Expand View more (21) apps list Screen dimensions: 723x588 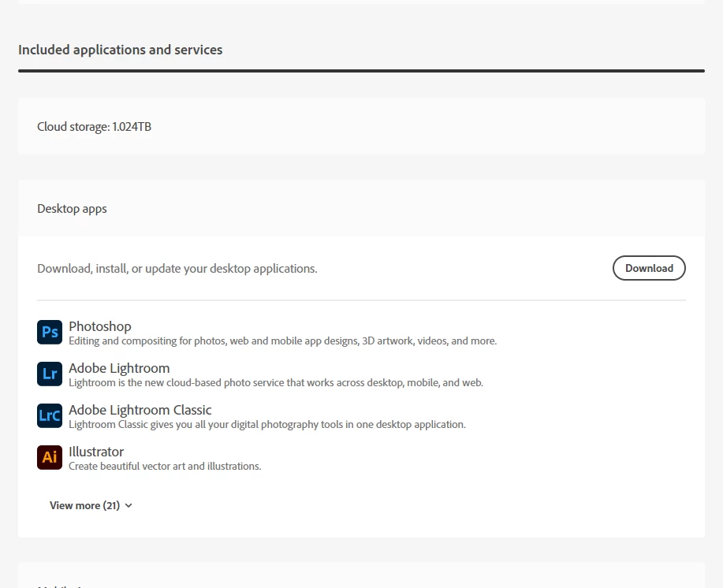pyautogui.click(x=91, y=505)
